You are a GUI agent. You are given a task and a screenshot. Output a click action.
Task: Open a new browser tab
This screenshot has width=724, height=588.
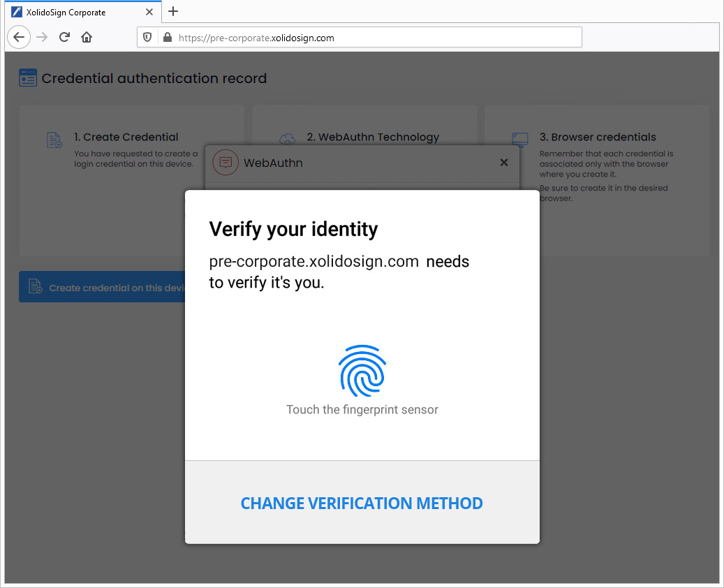pos(173,12)
